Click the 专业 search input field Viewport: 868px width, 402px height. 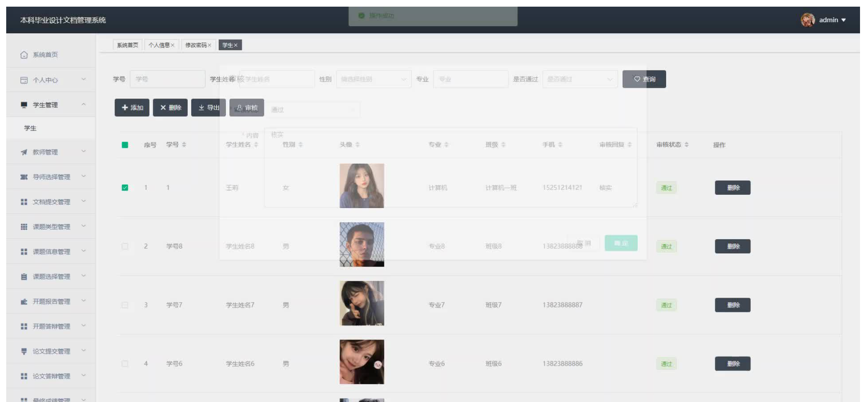[470, 79]
